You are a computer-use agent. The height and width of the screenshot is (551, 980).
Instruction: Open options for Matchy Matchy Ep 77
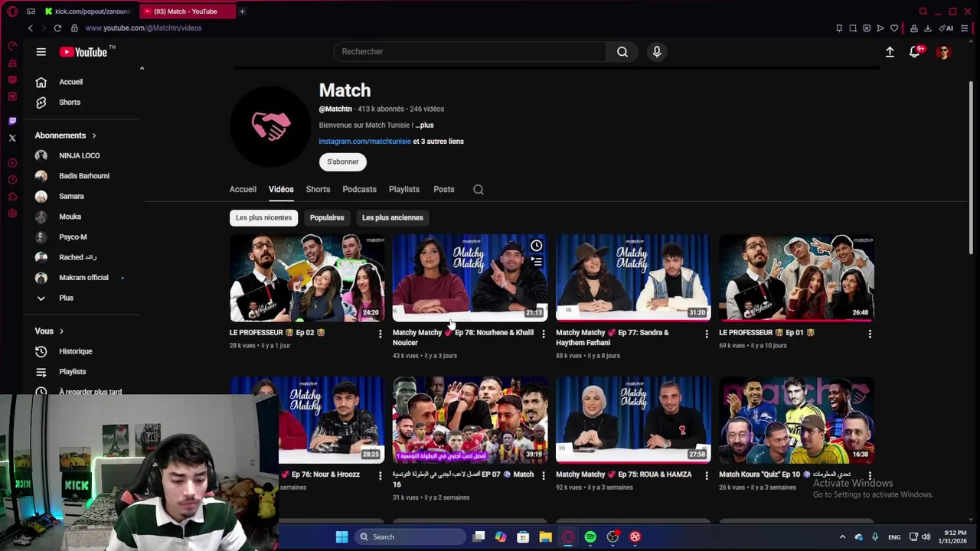pyautogui.click(x=706, y=334)
